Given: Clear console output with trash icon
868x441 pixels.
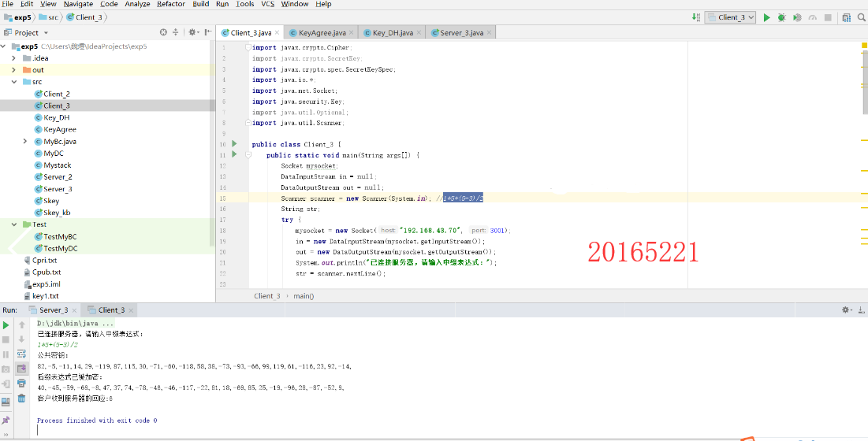Looking at the screenshot, I should [x=21, y=398].
